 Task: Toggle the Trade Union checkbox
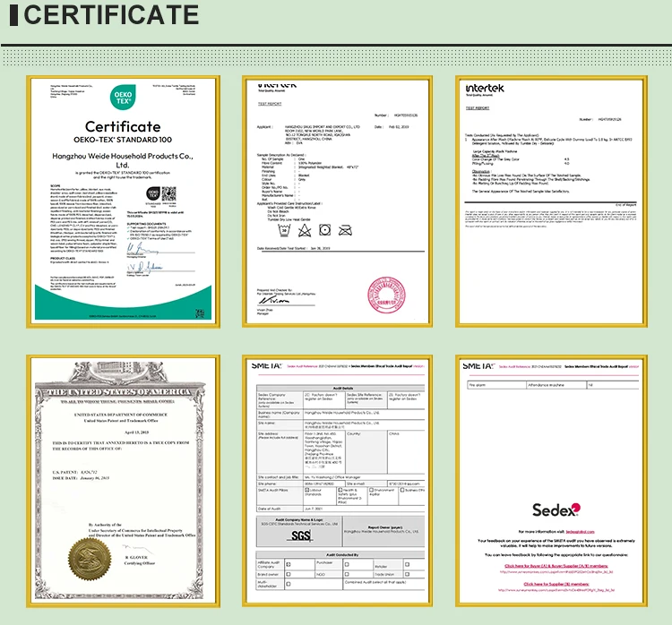pos(407,574)
